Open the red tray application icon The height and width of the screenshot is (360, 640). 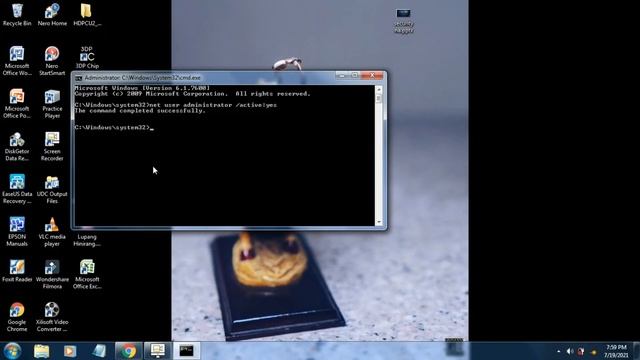[x=581, y=351]
